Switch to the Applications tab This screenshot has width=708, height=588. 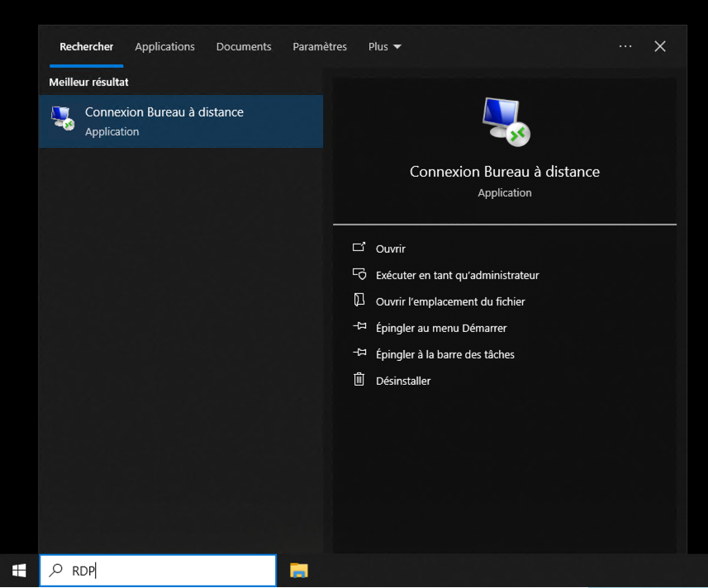164,47
